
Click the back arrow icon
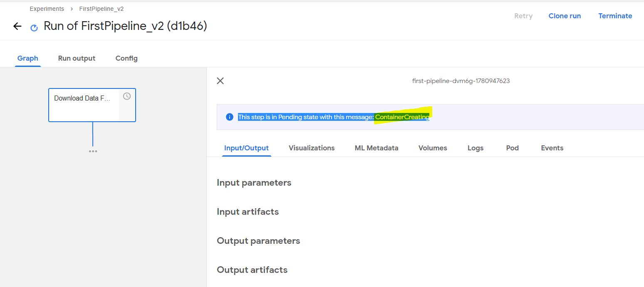click(x=17, y=26)
